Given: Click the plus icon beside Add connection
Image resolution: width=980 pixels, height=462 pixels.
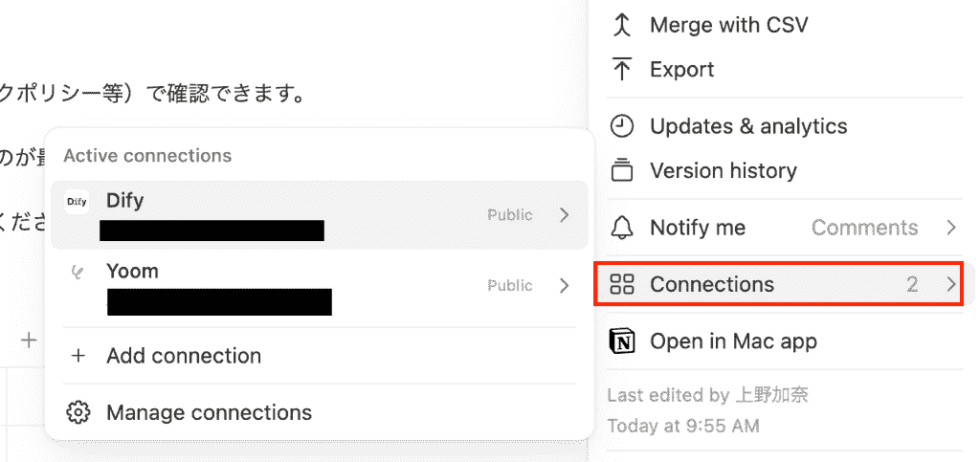Looking at the screenshot, I should pos(78,356).
